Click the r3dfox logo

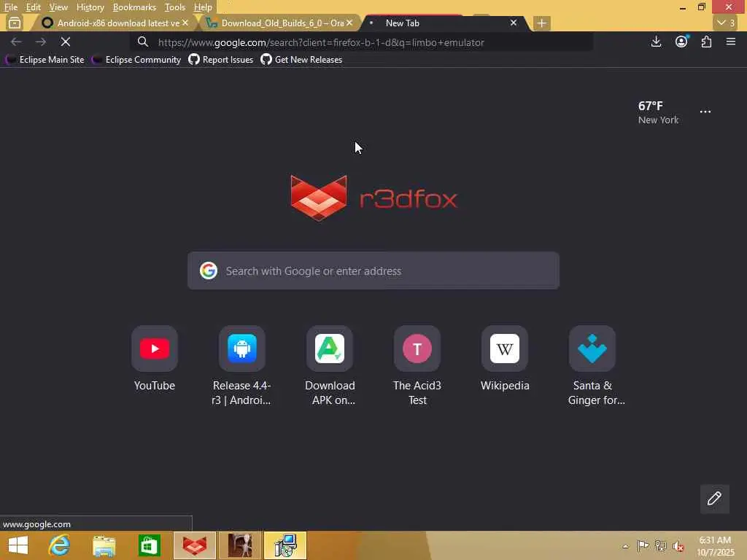pyautogui.click(x=374, y=198)
